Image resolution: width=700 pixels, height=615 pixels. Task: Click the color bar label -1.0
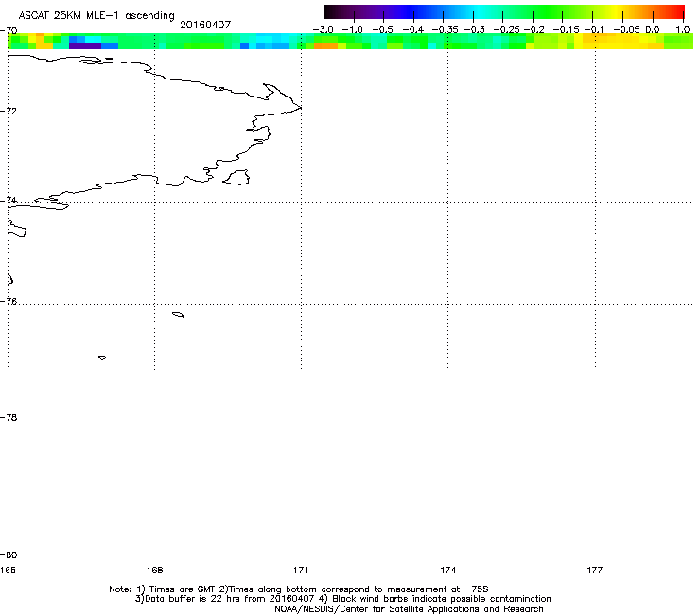pyautogui.click(x=353, y=30)
